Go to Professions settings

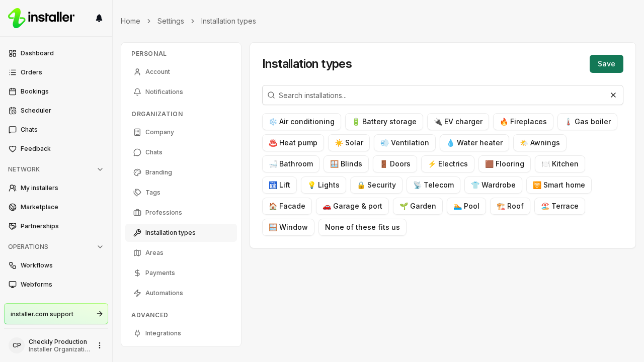[181, 213]
